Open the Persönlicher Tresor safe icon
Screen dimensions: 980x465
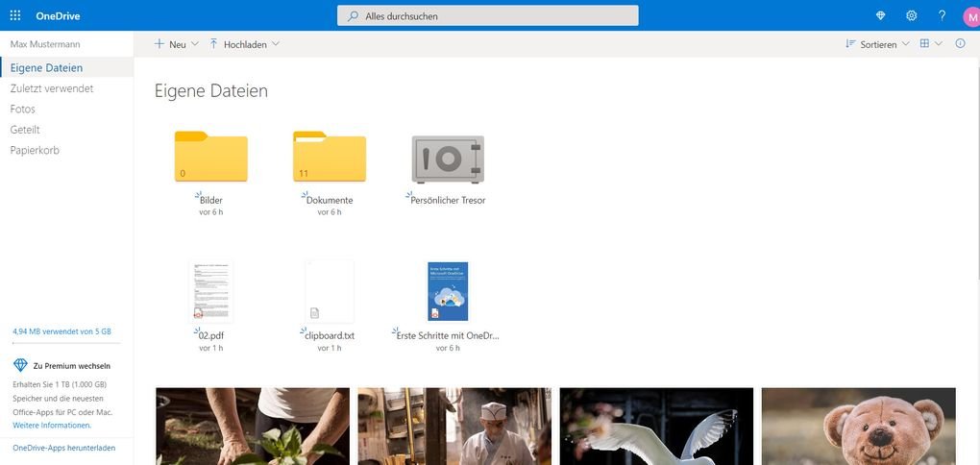tap(448, 159)
